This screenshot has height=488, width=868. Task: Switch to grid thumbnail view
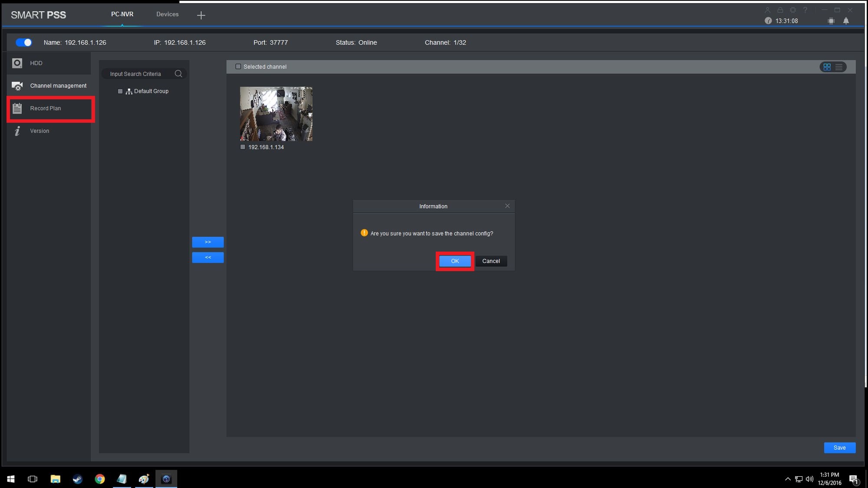click(x=827, y=67)
